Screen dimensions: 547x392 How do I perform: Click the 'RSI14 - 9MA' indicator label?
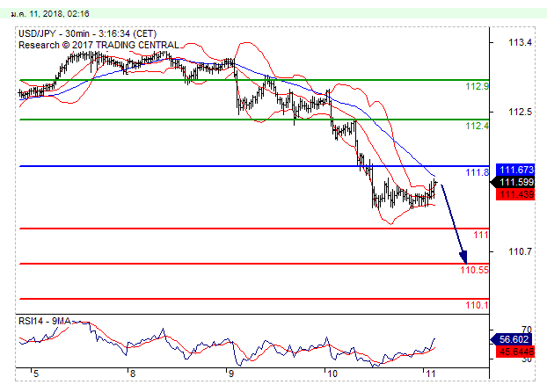point(45,321)
